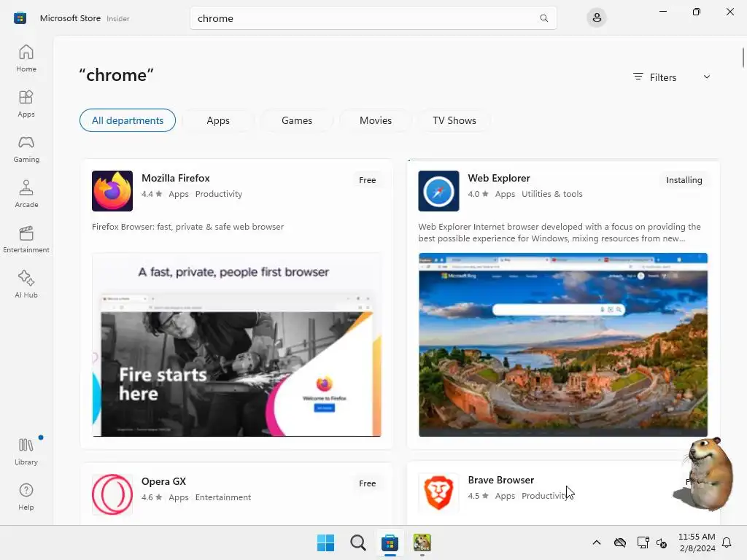Open the Web Explorer screenshot preview image

(563, 345)
